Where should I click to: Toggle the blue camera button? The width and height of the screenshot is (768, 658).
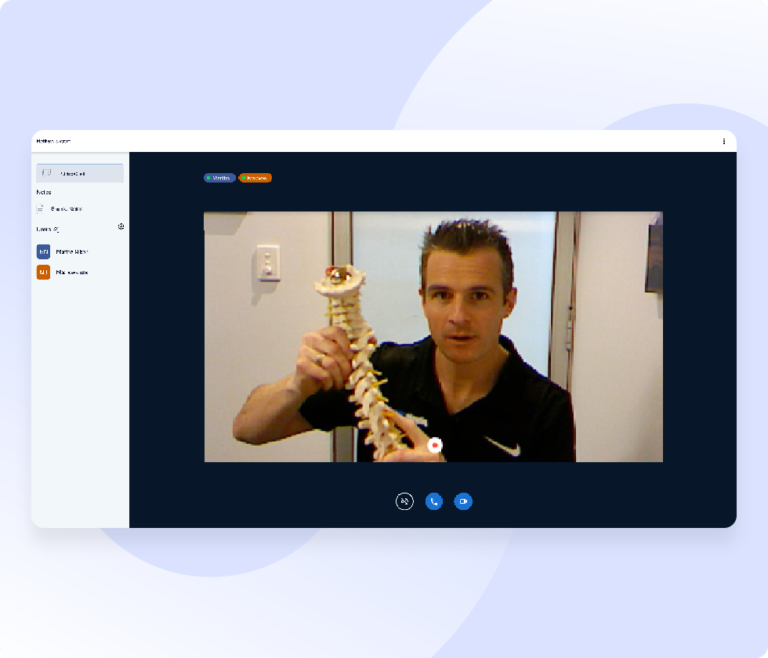463,501
